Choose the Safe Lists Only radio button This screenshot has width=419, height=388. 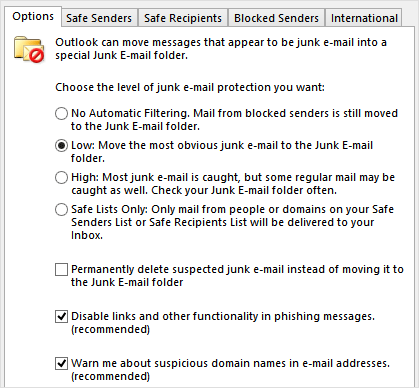[61, 209]
